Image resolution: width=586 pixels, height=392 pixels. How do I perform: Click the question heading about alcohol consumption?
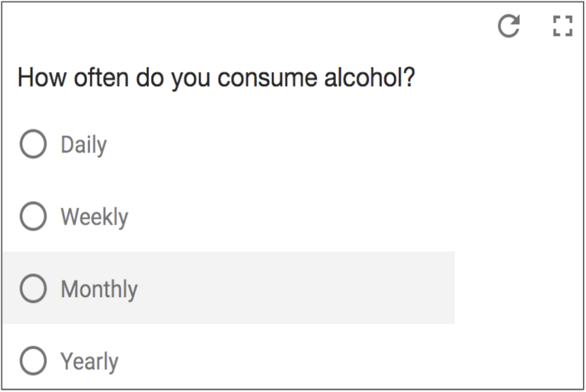pos(217,78)
